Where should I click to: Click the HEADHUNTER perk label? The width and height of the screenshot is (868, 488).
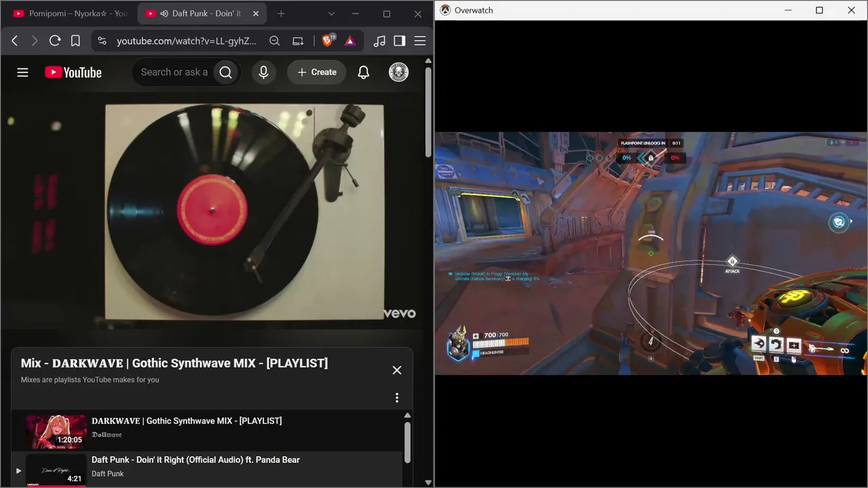(x=492, y=352)
